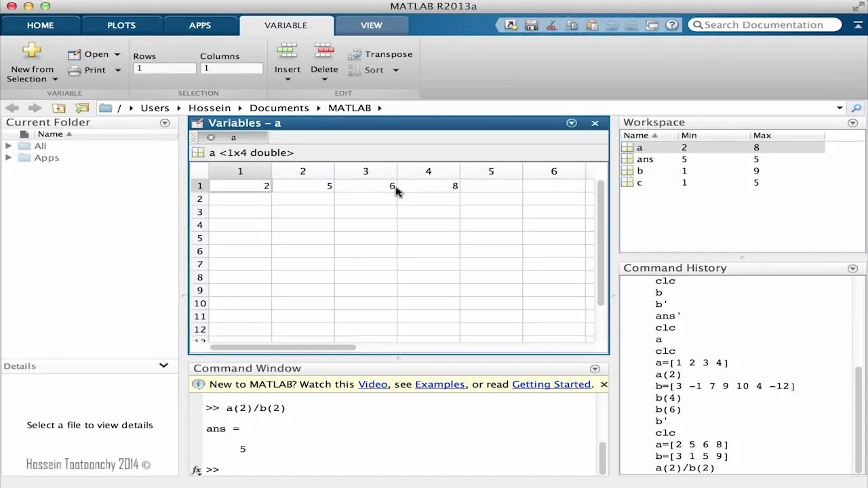The image size is (868, 488).
Task: Go up one folder level icon
Action: pos(59,108)
